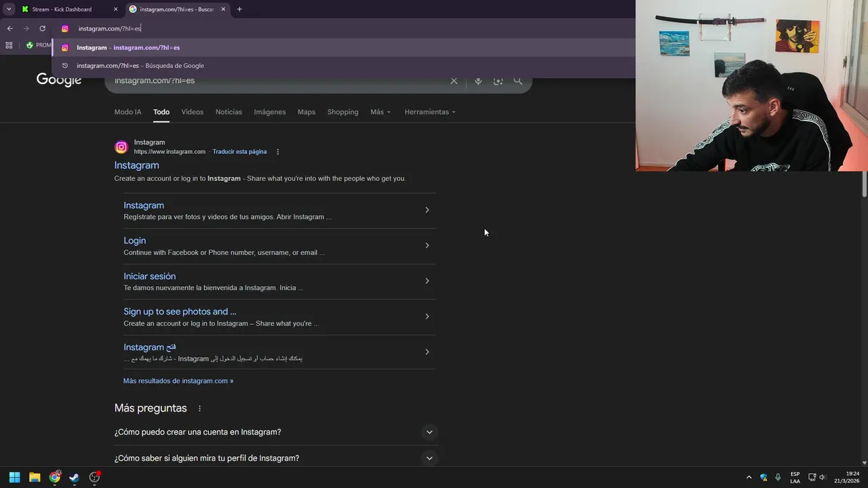Select the instagram.com Google search tab

(176, 9)
